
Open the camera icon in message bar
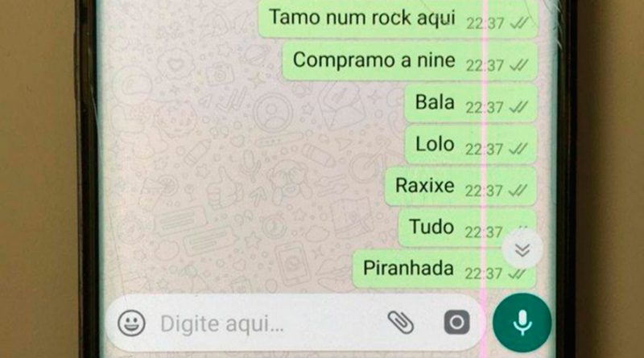(x=456, y=323)
